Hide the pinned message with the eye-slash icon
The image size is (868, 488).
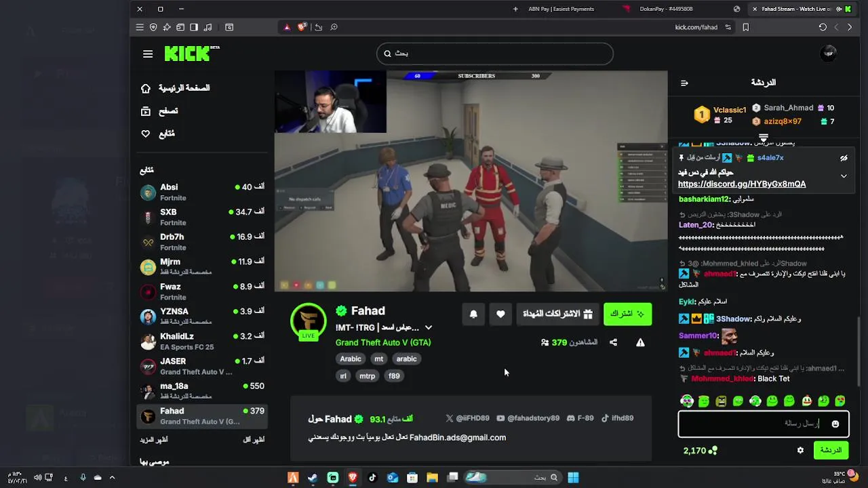[844, 158]
